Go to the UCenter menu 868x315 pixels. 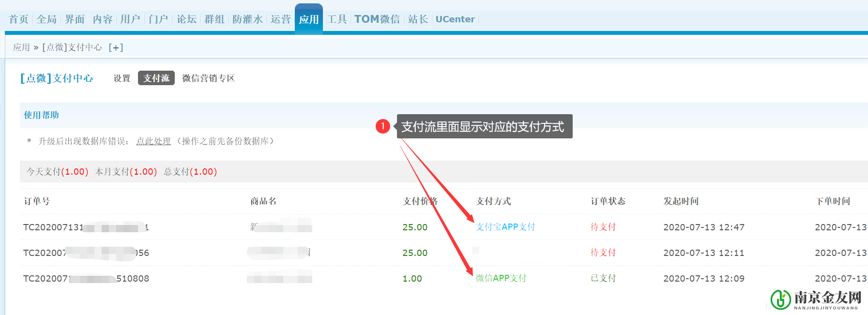pyautogui.click(x=455, y=19)
